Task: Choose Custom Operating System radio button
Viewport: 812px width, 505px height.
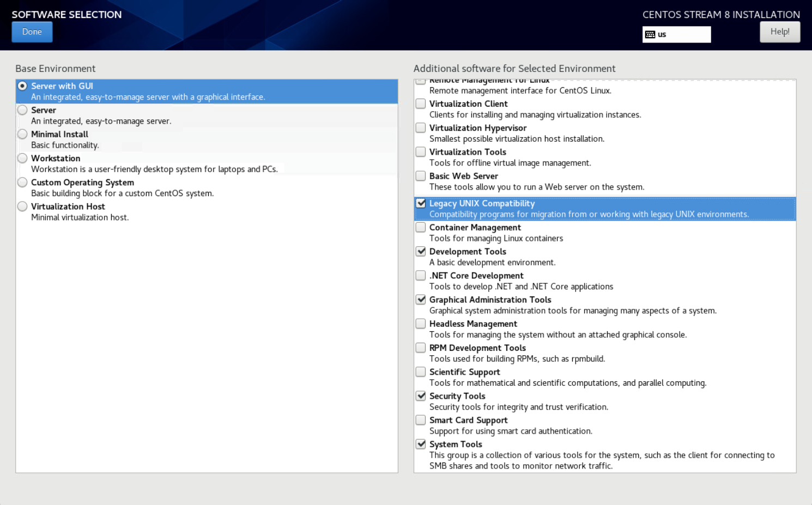Action: 22,182
